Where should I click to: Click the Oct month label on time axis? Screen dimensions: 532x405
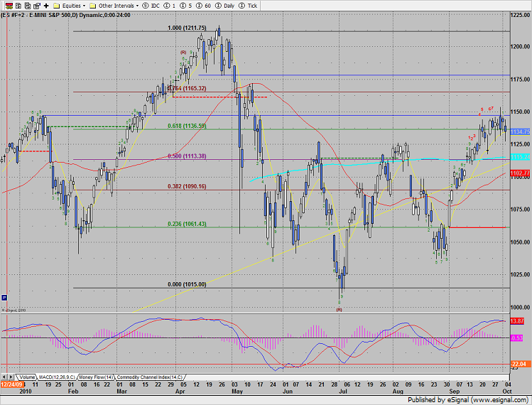coord(507,391)
